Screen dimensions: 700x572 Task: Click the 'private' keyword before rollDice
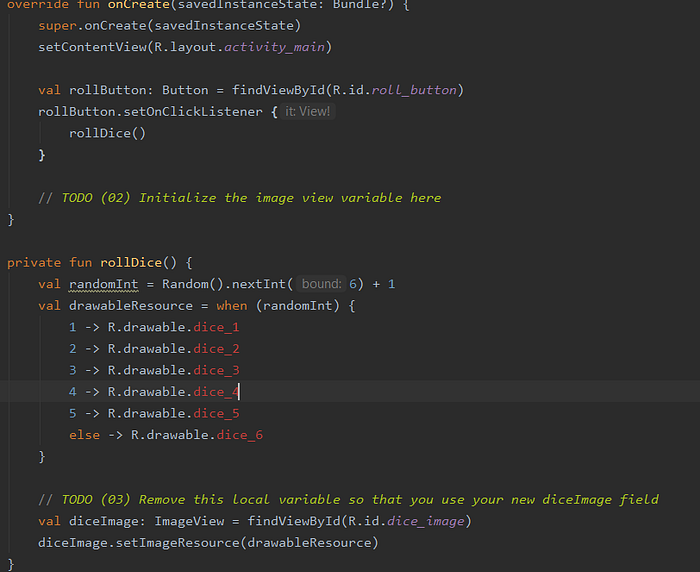pos(34,263)
